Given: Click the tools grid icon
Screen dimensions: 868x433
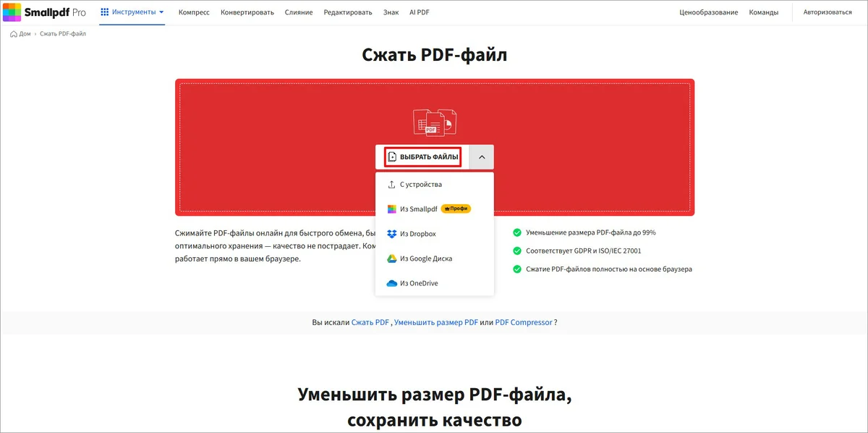Looking at the screenshot, I should coord(105,12).
